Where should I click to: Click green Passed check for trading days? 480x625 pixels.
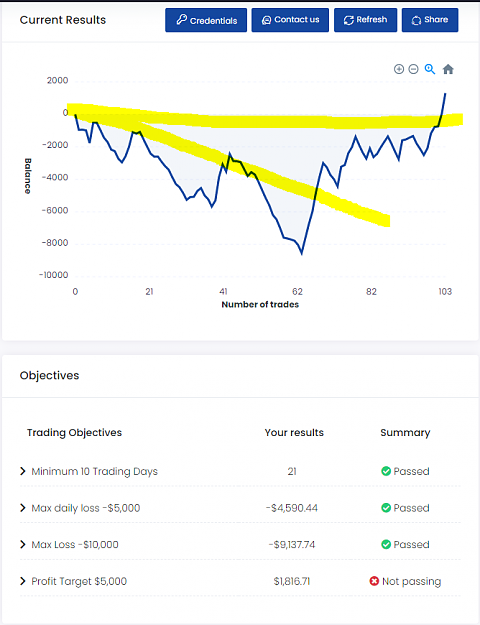click(386, 471)
